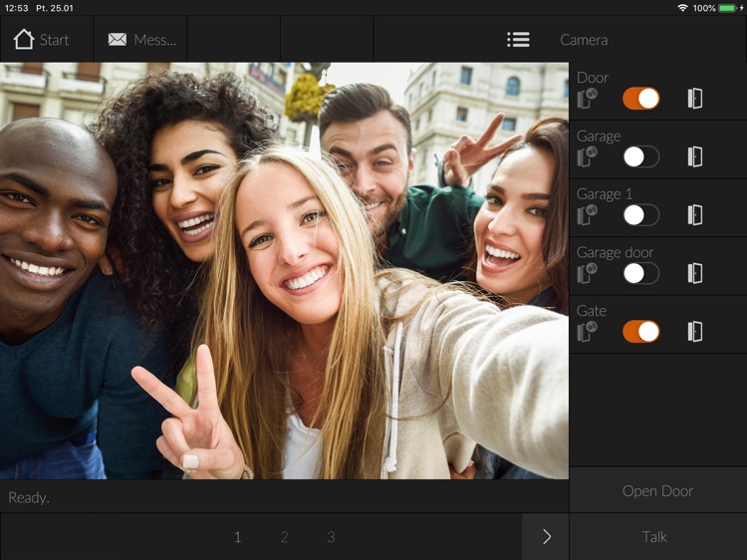Image resolution: width=747 pixels, height=560 pixels.
Task: Click the open-door icon in Gate row
Action: 695,331
